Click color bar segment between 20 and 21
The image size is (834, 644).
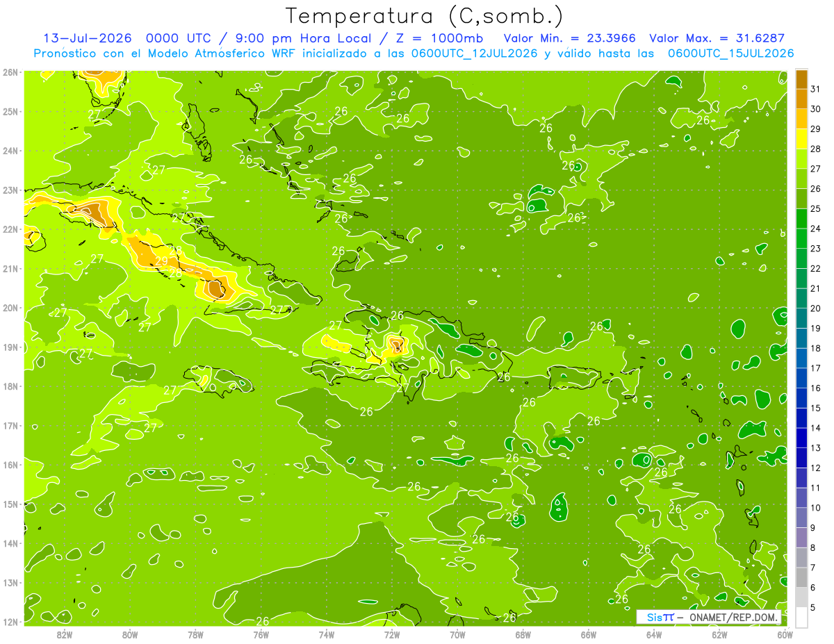[x=801, y=298]
